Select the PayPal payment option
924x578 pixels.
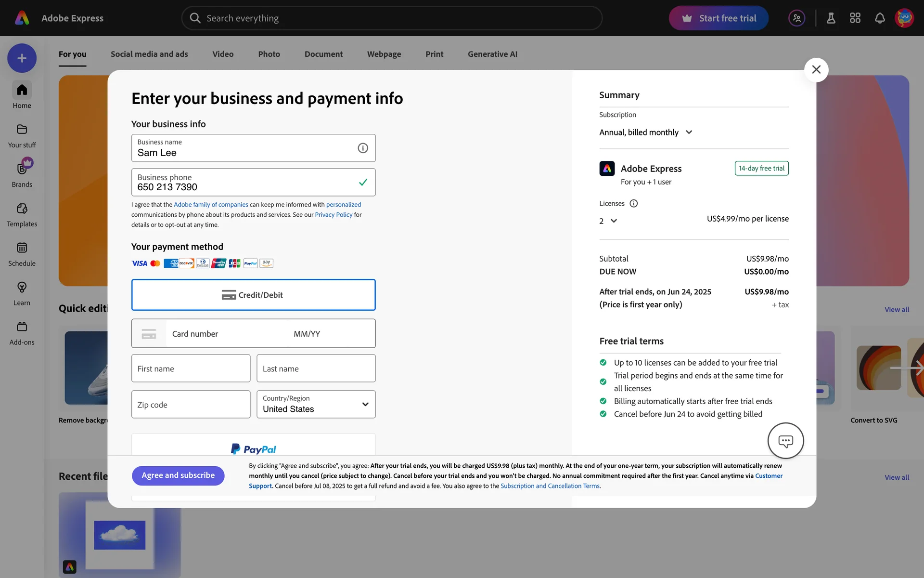(x=253, y=448)
